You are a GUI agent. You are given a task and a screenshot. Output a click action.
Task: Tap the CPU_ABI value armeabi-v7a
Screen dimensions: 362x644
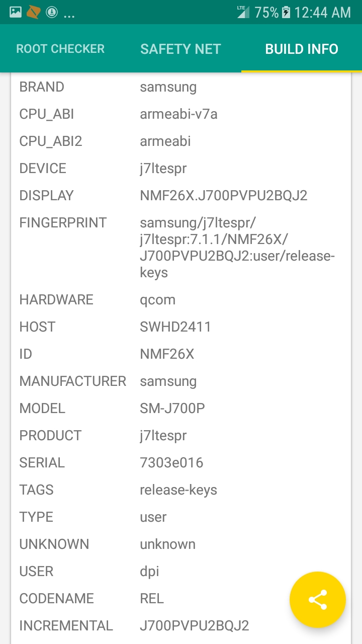point(178,114)
